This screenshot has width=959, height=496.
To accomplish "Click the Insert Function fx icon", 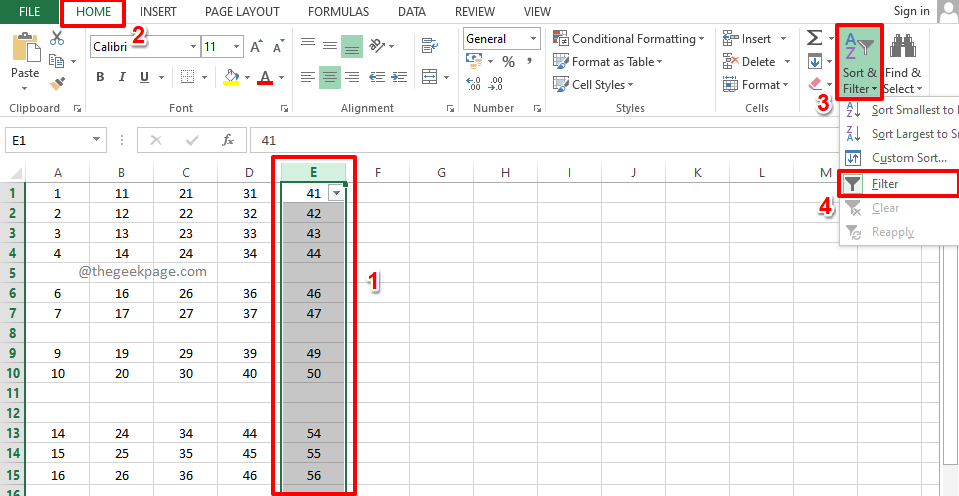I will click(x=228, y=141).
